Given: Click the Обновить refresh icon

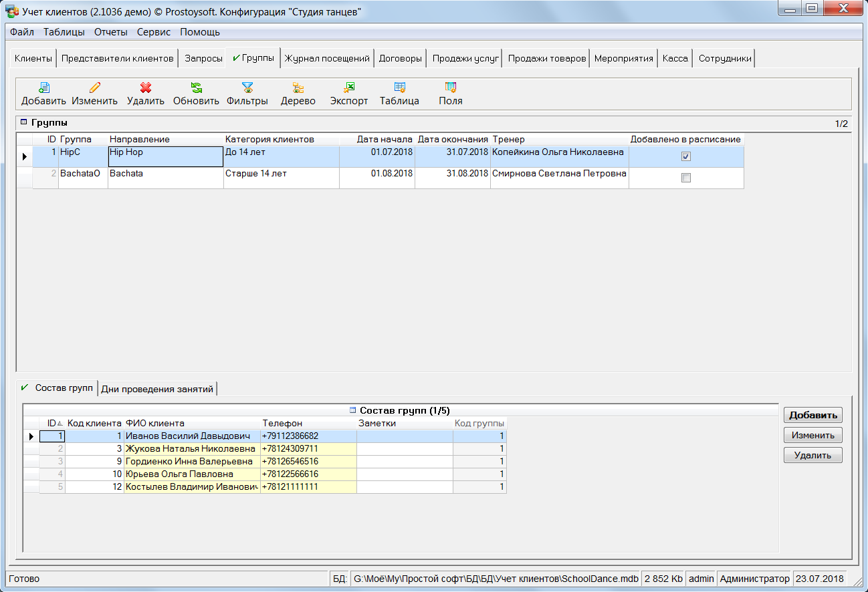Looking at the screenshot, I should click(x=196, y=88).
